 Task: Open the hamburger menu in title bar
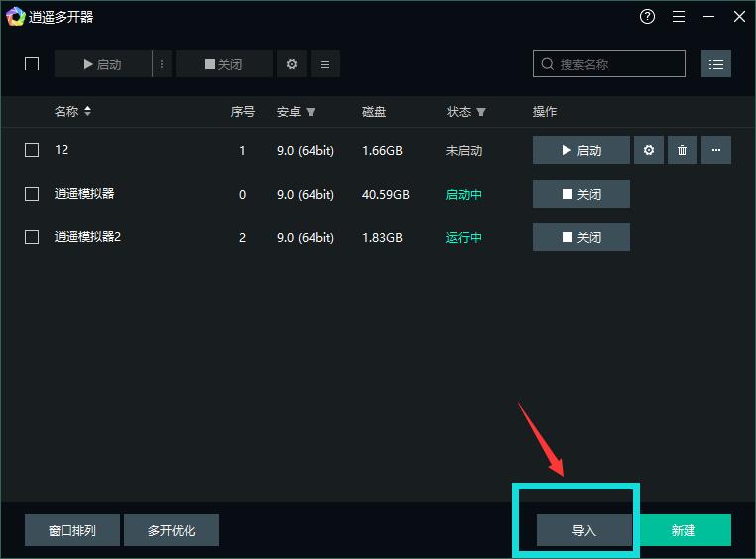click(679, 17)
